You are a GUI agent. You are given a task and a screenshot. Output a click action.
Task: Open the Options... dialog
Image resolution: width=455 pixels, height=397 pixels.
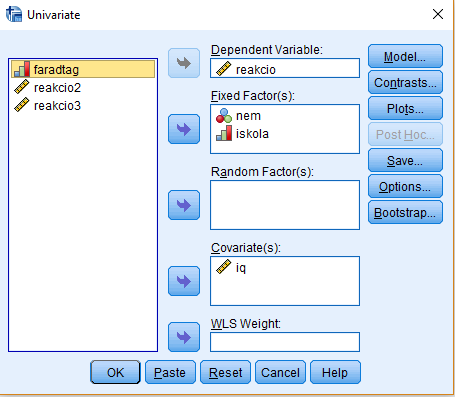[x=405, y=186]
